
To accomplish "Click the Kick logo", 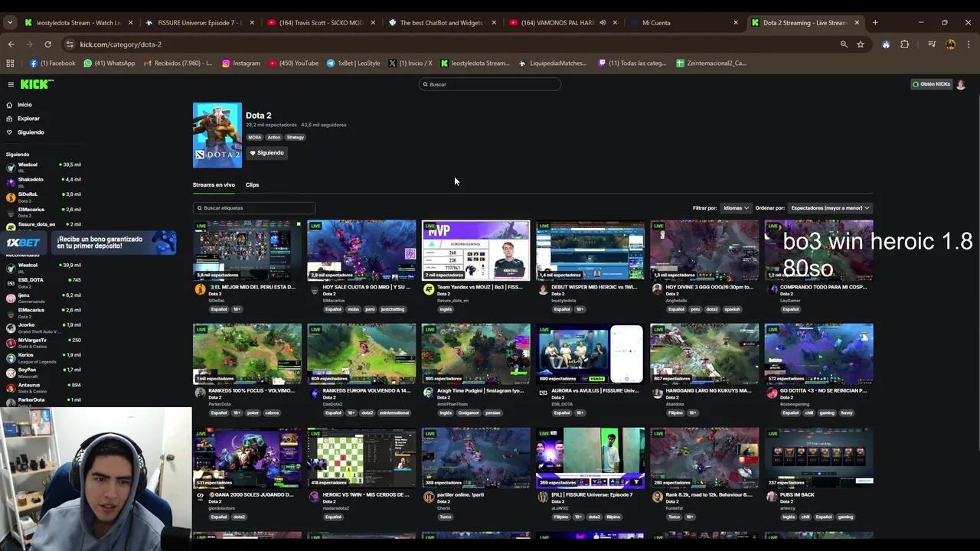I will (x=37, y=84).
